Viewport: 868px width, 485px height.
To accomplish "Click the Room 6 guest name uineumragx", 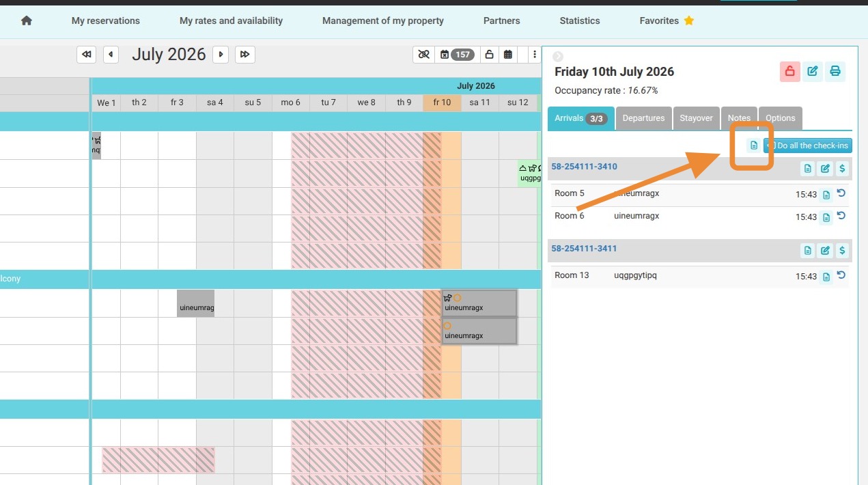I will tap(636, 216).
